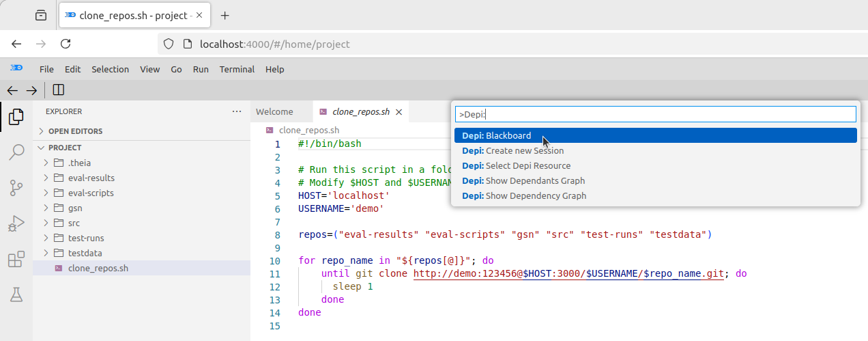Click the git clone URL link in line 11
The image size is (868, 341).
point(568,274)
